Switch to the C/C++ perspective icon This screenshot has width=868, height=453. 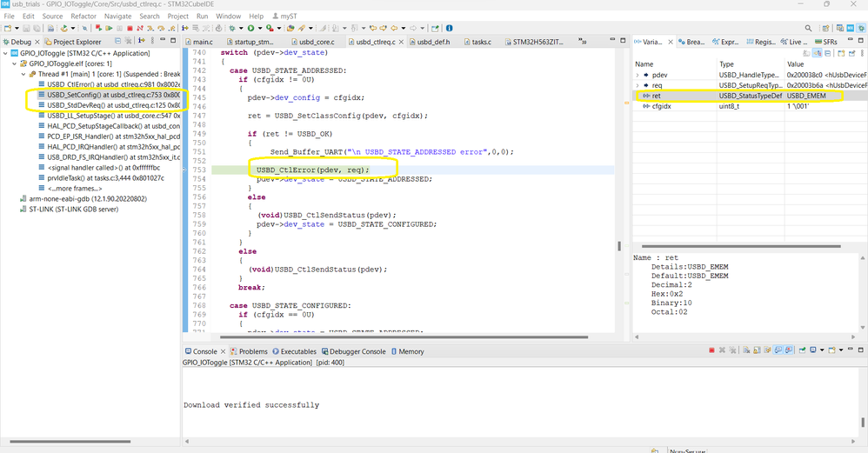(x=840, y=28)
